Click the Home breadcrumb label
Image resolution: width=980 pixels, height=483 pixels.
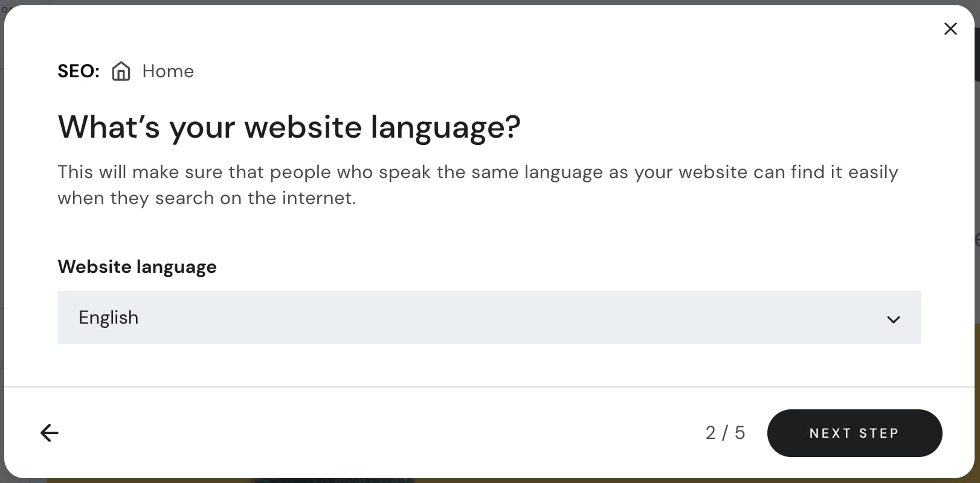(x=168, y=71)
